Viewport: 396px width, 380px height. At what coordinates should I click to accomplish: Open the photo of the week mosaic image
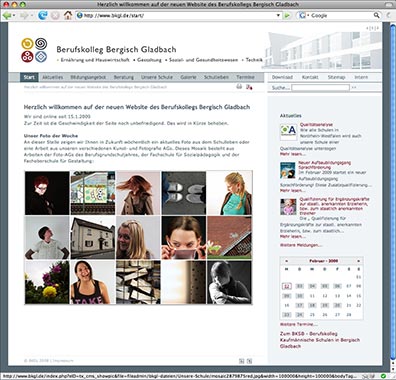[138, 237]
